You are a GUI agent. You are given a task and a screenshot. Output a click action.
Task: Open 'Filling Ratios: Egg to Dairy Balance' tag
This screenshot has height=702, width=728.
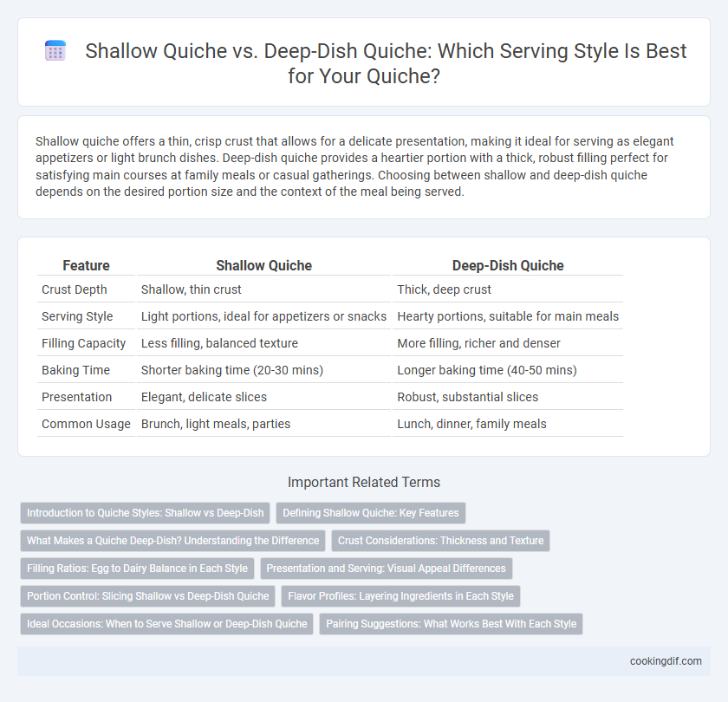[x=138, y=569]
